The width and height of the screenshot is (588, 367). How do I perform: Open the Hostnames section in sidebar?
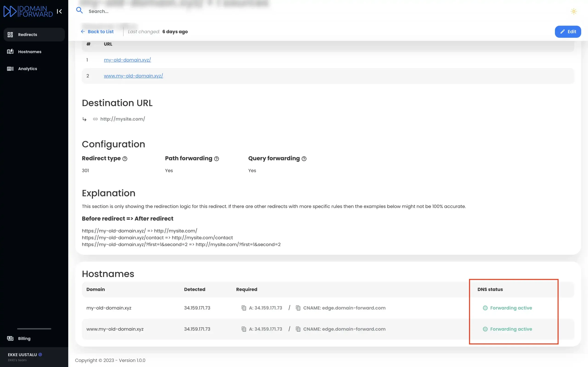point(29,51)
